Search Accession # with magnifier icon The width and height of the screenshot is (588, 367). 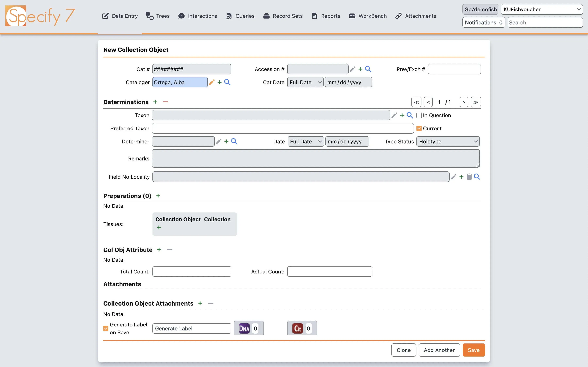click(x=368, y=69)
